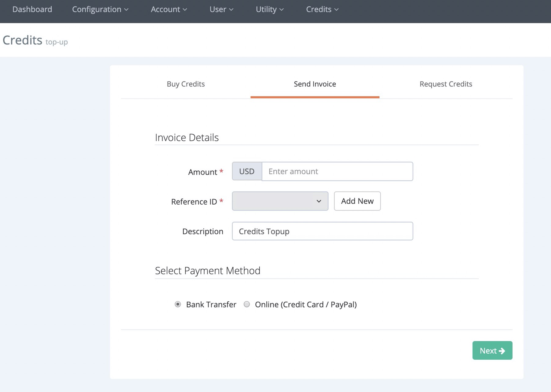This screenshot has width=551, height=392.
Task: Click the USD currency prefix
Action: pyautogui.click(x=247, y=171)
